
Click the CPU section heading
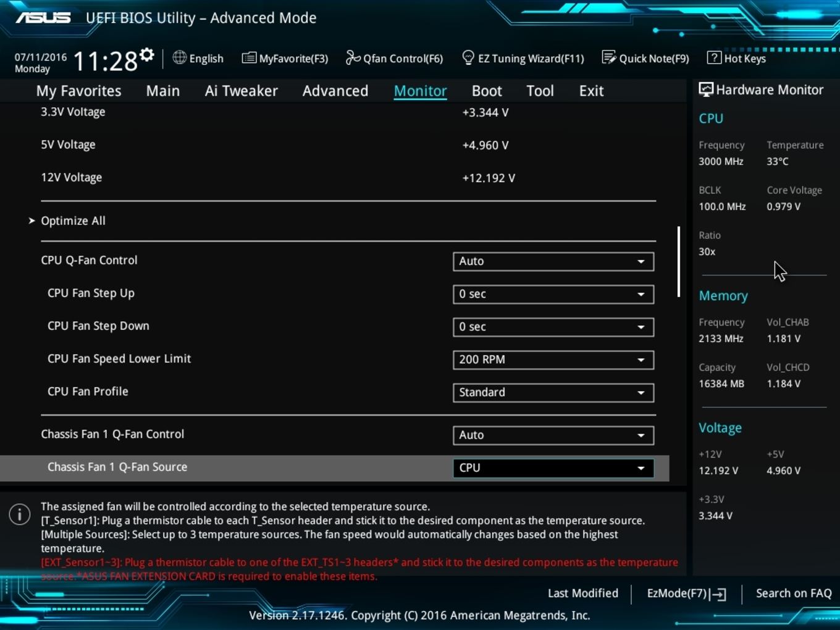(x=711, y=119)
